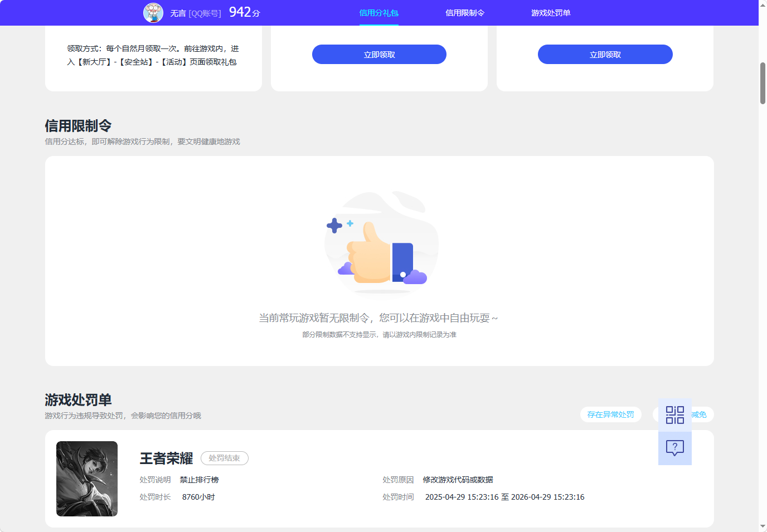Click the page vertical scrollbar thumb
The height and width of the screenshot is (532, 767).
(763, 84)
